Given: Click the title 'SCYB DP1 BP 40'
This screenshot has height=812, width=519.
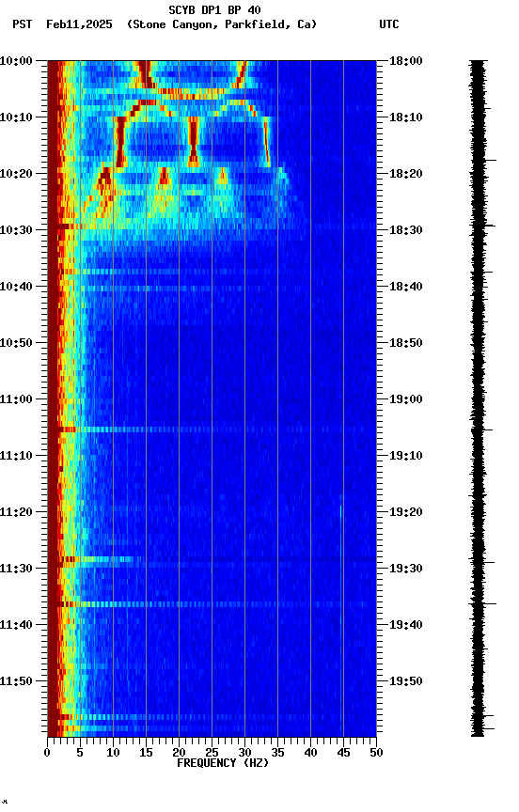Looking at the screenshot, I should pos(214,9).
